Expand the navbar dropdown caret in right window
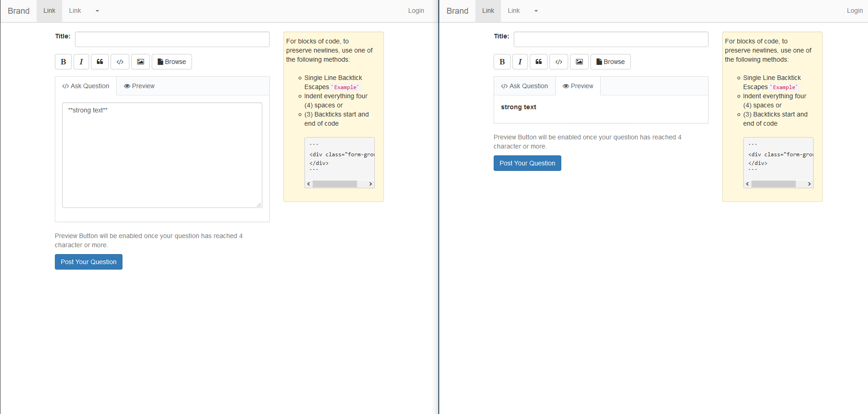The width and height of the screenshot is (868, 414). coord(536,11)
